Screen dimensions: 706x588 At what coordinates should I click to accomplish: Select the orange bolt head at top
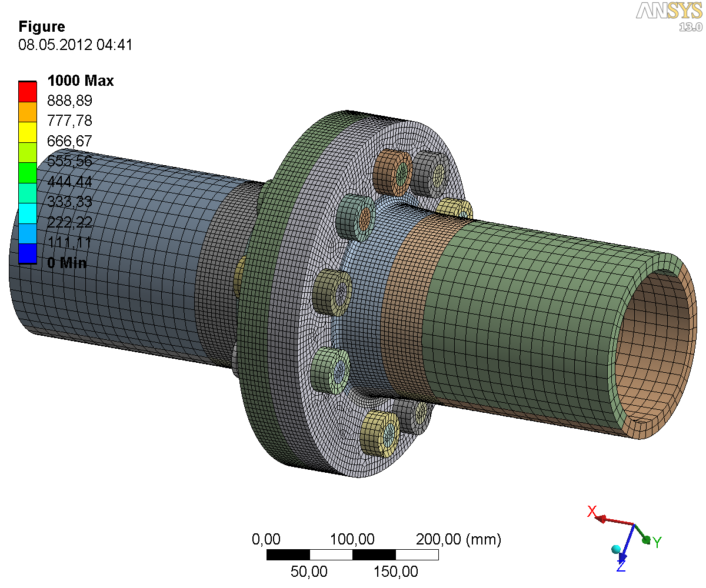tap(391, 172)
